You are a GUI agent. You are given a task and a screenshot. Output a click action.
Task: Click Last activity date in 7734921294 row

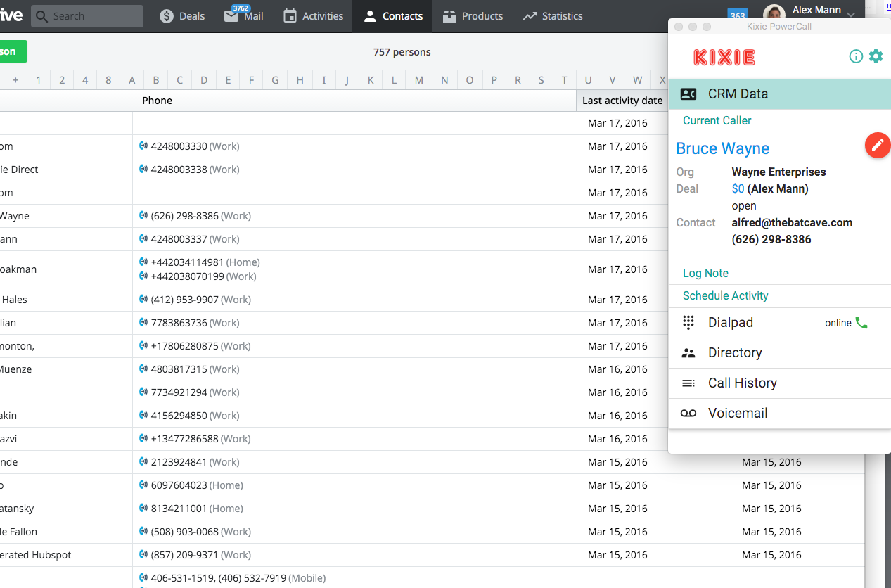click(617, 392)
